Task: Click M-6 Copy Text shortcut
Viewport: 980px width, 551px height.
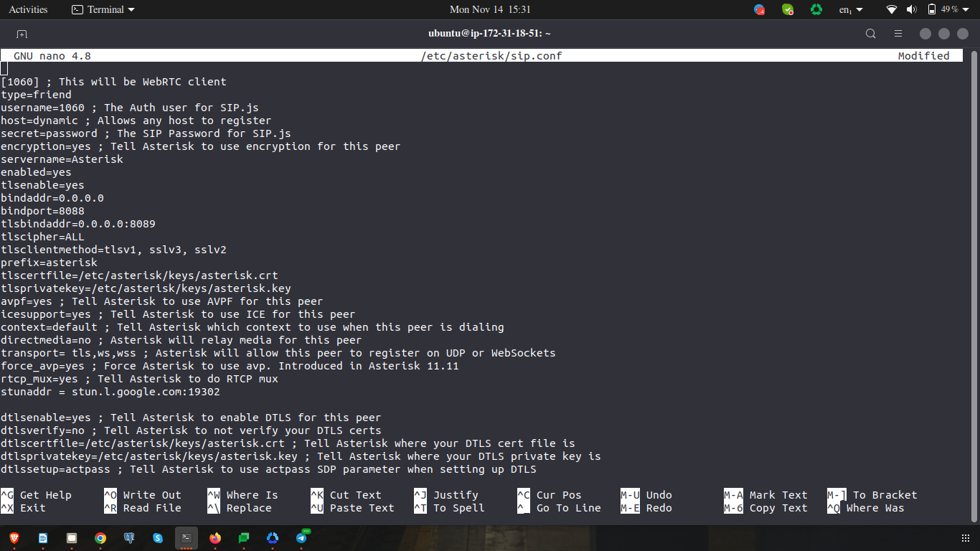Action: tap(765, 508)
